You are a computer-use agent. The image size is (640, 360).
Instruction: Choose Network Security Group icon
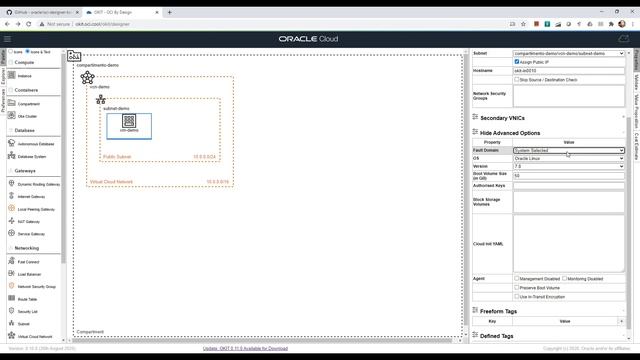click(11, 286)
